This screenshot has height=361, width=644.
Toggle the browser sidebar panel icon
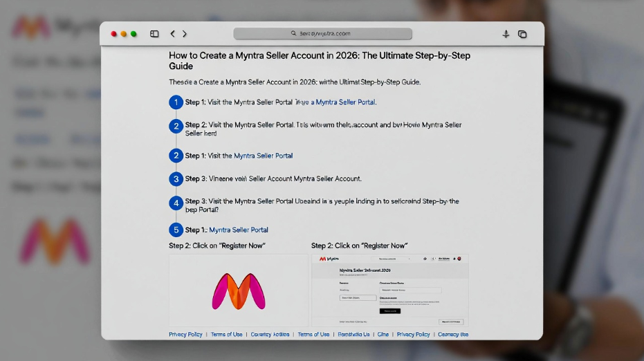tap(154, 34)
